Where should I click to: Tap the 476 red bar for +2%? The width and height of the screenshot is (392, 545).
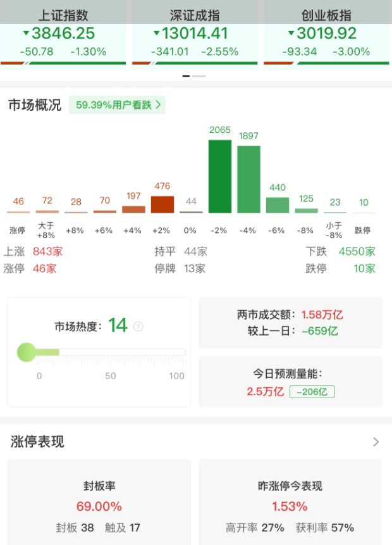pos(162,204)
